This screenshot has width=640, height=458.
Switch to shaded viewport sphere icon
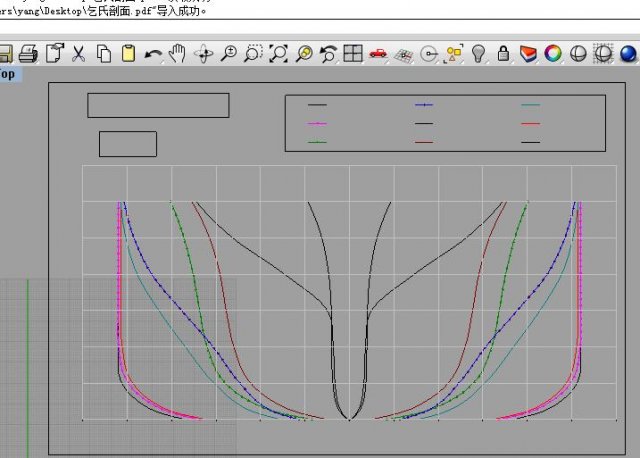pyautogui.click(x=578, y=54)
